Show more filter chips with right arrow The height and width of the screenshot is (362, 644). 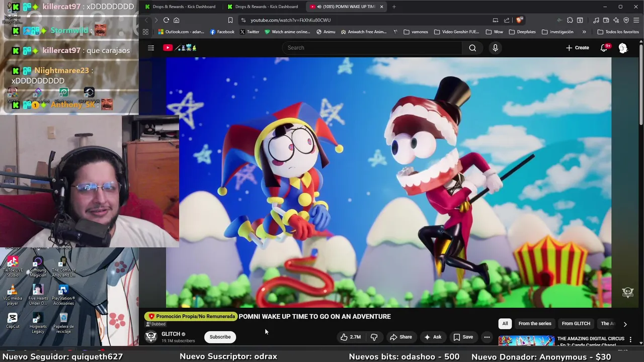(625, 324)
